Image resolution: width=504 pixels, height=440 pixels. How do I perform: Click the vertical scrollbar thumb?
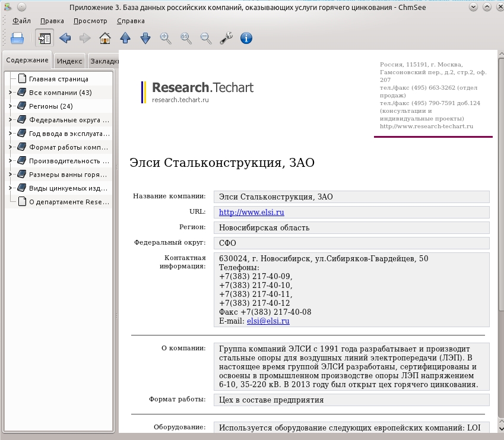[x=501, y=185]
